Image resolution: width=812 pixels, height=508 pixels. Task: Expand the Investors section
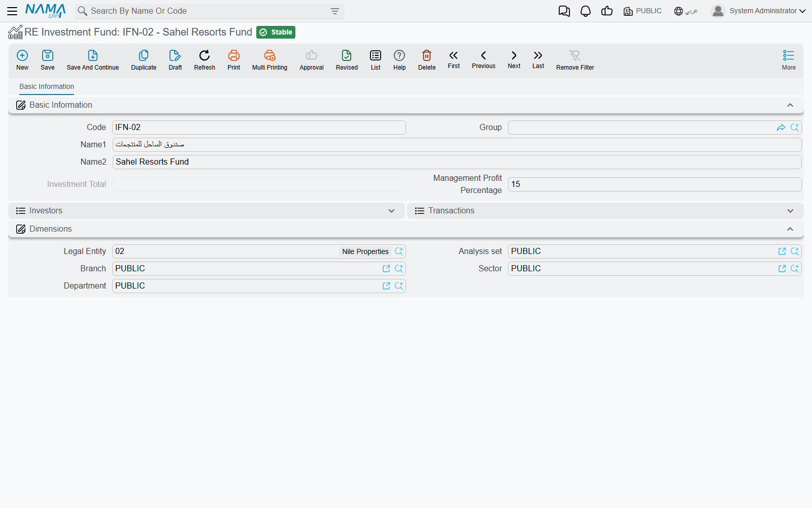[391, 211]
